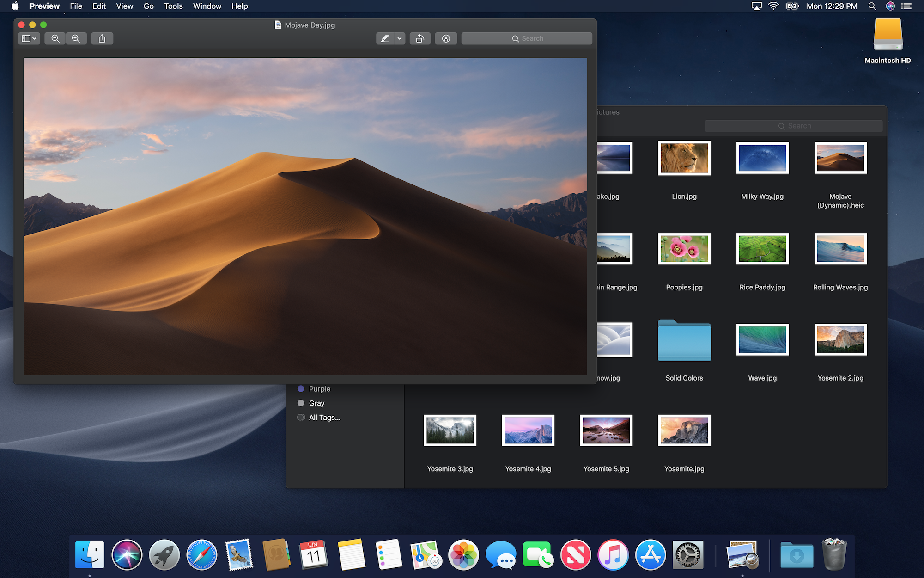Click the Zoom In magnifier in Preview toolbar
Screen dimensions: 924x578
pos(76,38)
